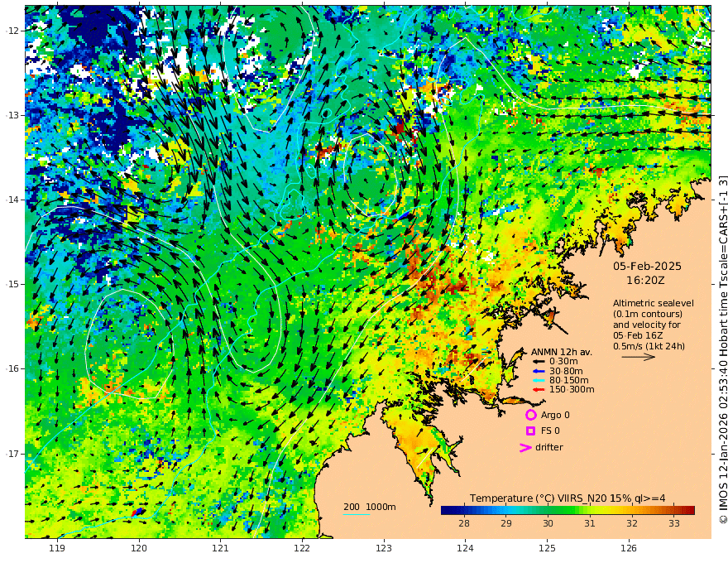This screenshot has height=563, width=728.
Task: Click the latitude axis label -13
Action: (x=12, y=115)
